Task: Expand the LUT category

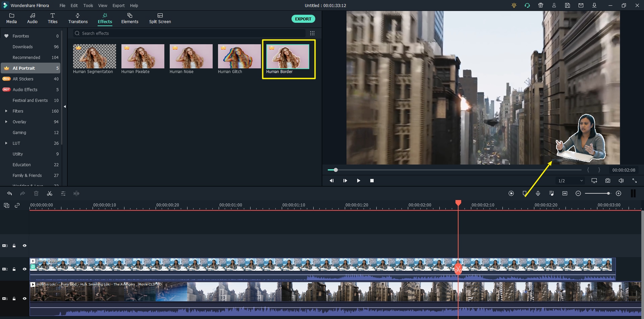Action: (x=6, y=143)
